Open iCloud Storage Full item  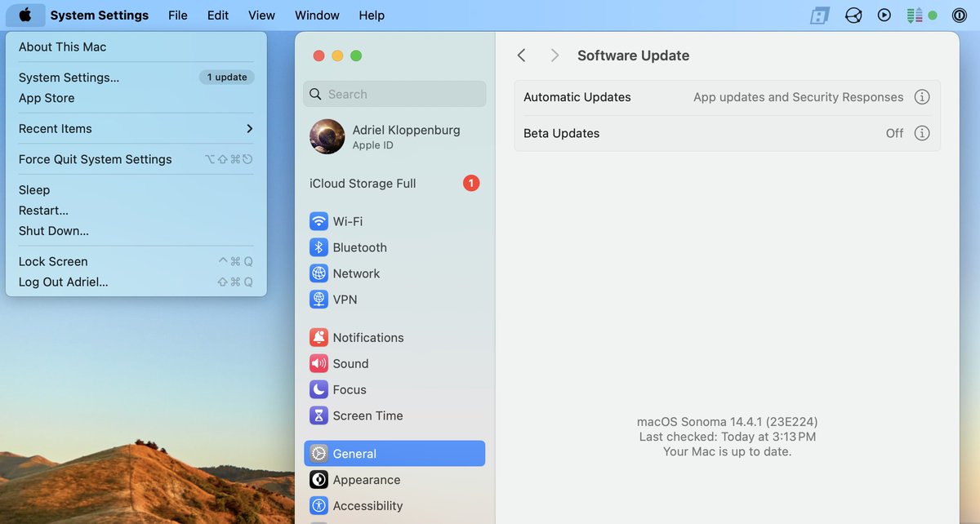(394, 184)
